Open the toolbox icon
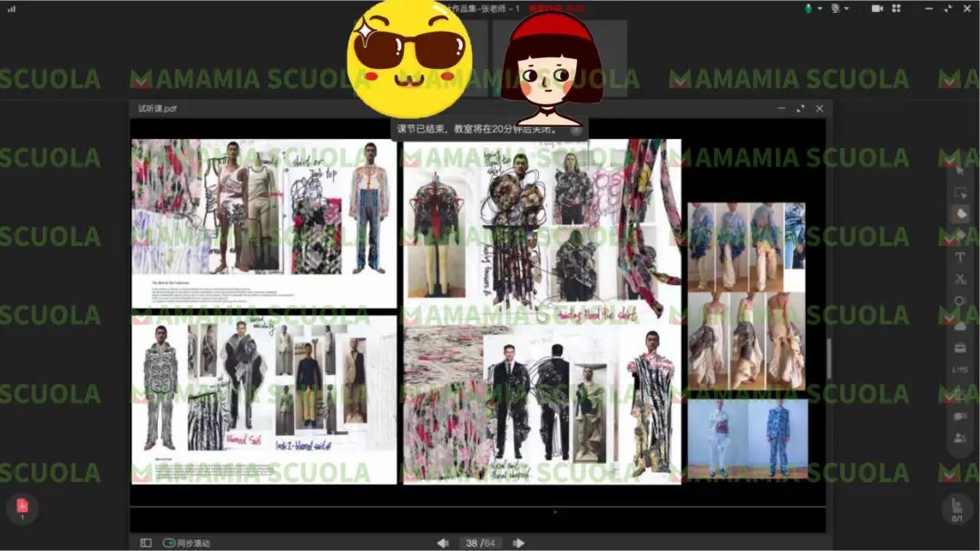The height and width of the screenshot is (551, 980). click(x=960, y=348)
